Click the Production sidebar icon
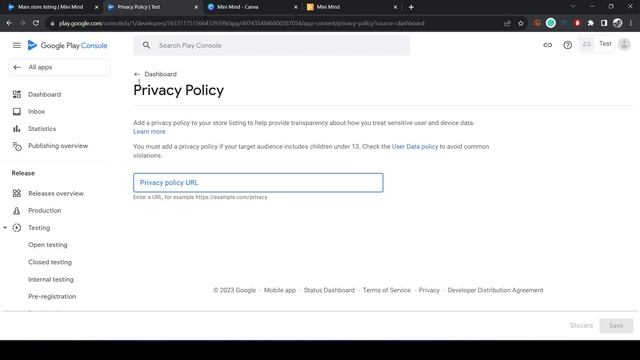This screenshot has height=360, width=640. (x=16, y=211)
